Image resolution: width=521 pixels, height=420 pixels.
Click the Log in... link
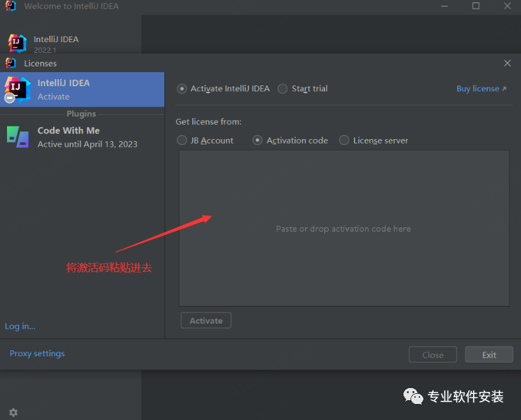(x=20, y=326)
